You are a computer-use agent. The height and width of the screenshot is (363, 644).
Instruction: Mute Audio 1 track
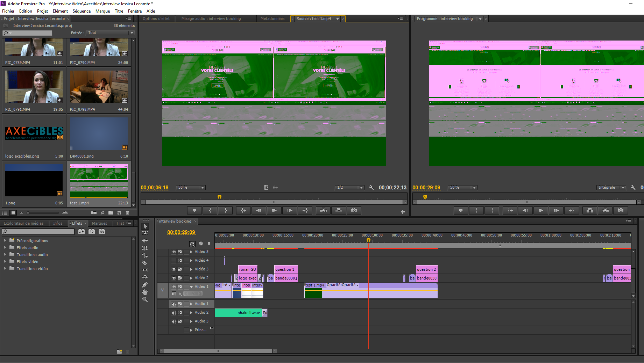pyautogui.click(x=174, y=304)
